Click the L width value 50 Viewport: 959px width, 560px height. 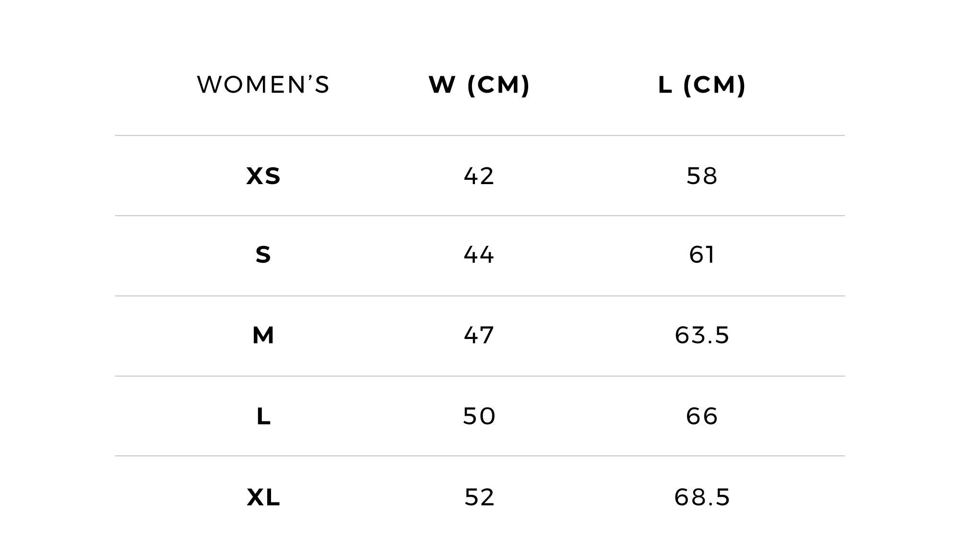[x=479, y=416]
